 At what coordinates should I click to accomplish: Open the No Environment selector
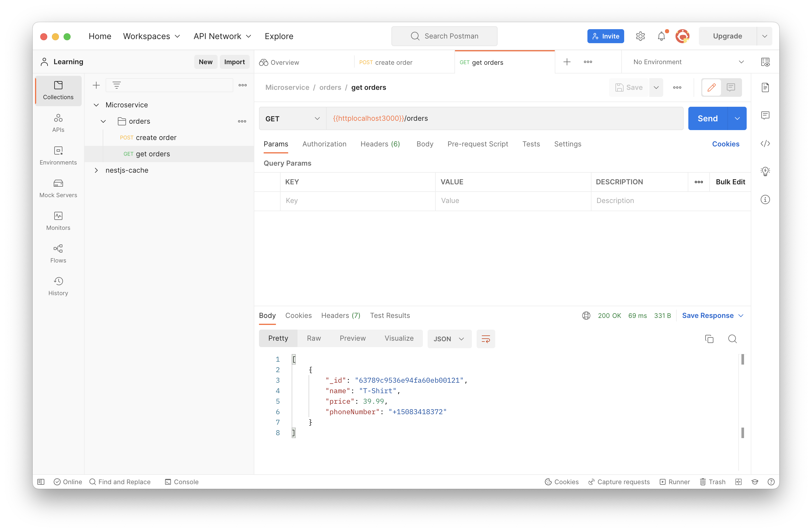click(x=687, y=62)
